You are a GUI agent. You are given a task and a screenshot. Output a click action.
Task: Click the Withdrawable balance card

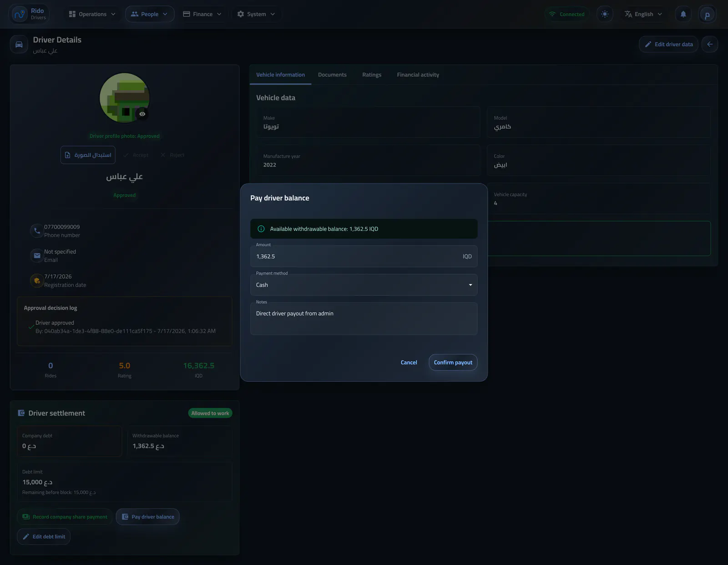[179, 441]
